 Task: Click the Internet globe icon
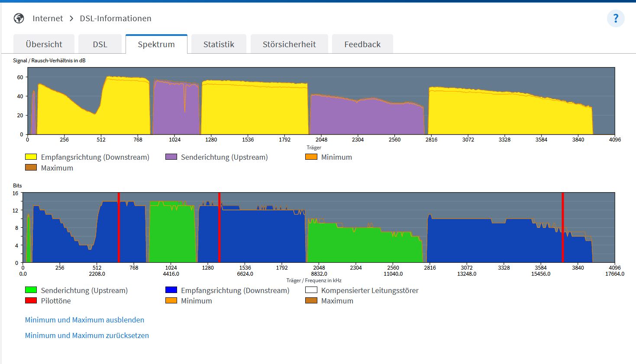coord(19,18)
